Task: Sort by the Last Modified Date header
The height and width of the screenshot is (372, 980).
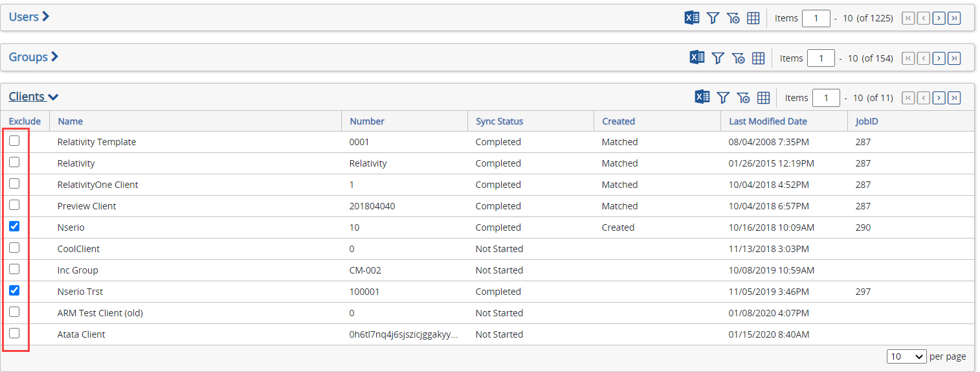Action: pos(768,121)
